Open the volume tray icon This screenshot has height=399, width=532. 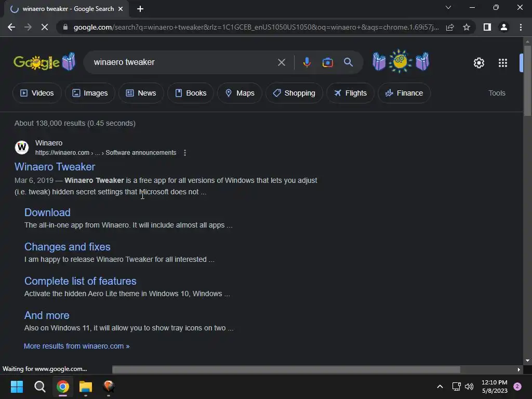[469, 387]
